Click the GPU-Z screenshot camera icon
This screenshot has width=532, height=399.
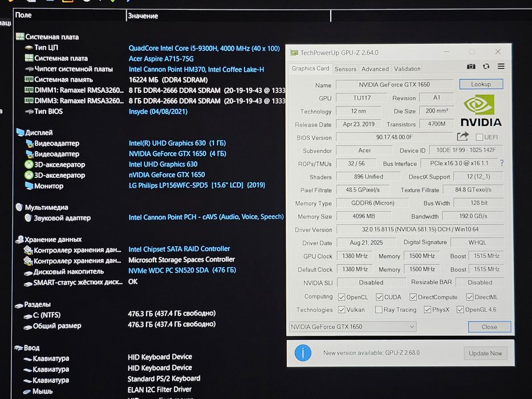(471, 67)
